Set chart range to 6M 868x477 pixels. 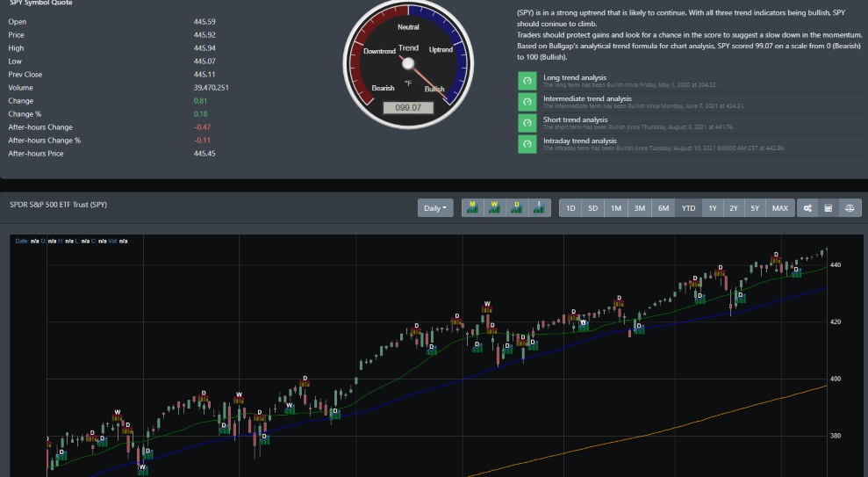(x=664, y=208)
